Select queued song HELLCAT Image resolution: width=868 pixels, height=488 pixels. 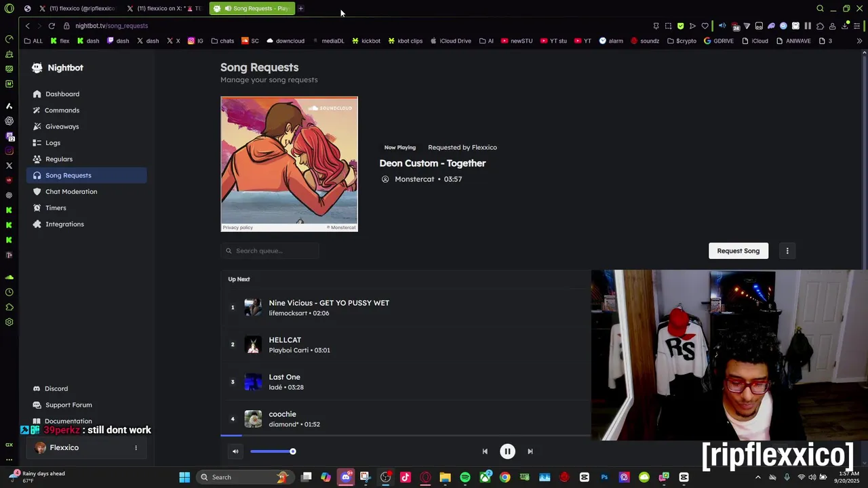point(406,345)
